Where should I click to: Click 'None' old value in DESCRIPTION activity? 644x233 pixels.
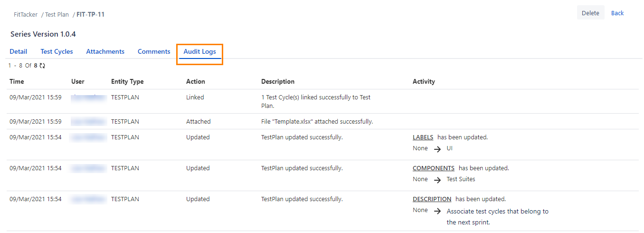[x=420, y=210]
